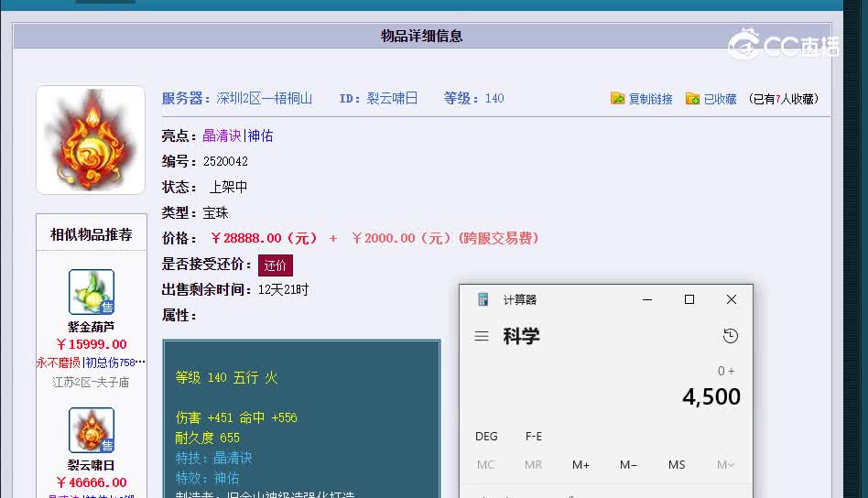
Task: Click the 已收藏 favorites folder icon
Action: tap(692, 99)
